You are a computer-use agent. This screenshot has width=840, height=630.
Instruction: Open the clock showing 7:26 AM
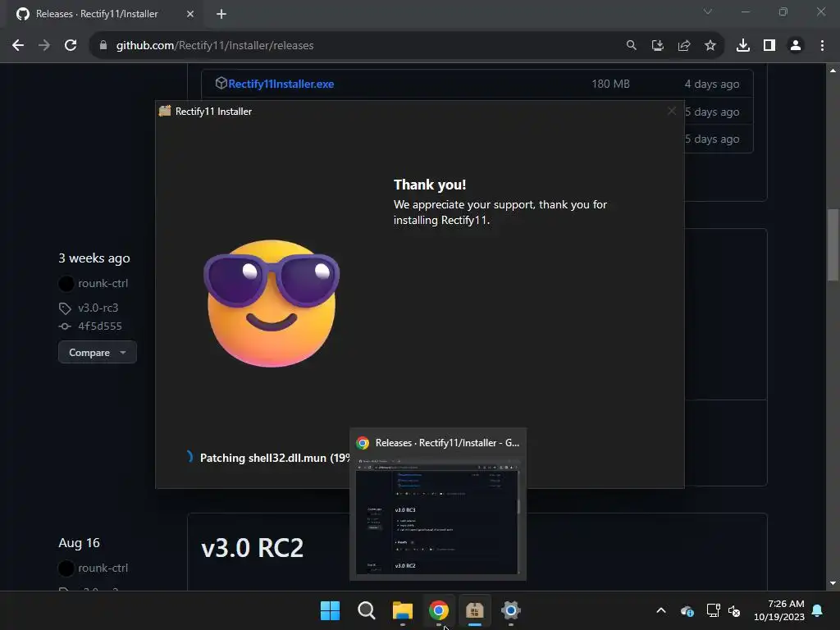[x=779, y=610]
